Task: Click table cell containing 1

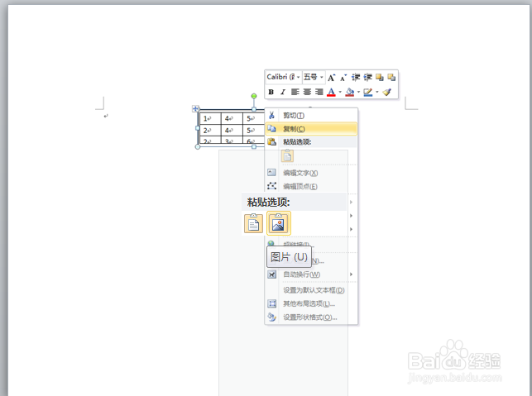Action: 210,118
